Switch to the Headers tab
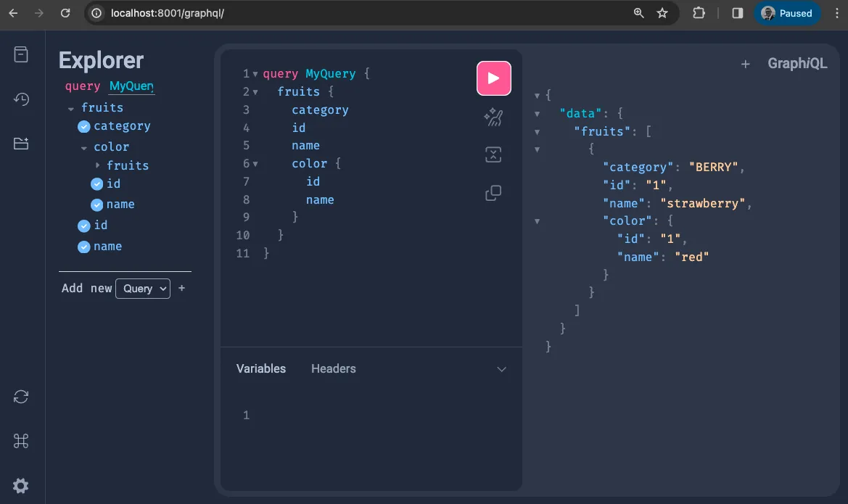 [333, 368]
